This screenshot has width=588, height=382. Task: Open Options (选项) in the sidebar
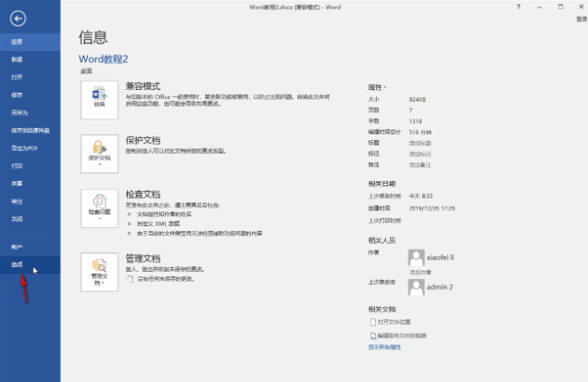click(x=30, y=264)
